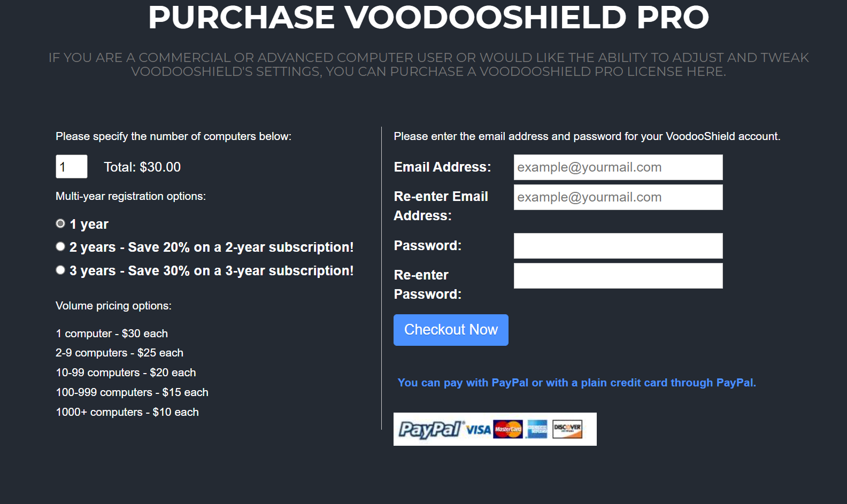The width and height of the screenshot is (847, 504).
Task: Click the 3 years Save 30% label
Action: point(211,271)
